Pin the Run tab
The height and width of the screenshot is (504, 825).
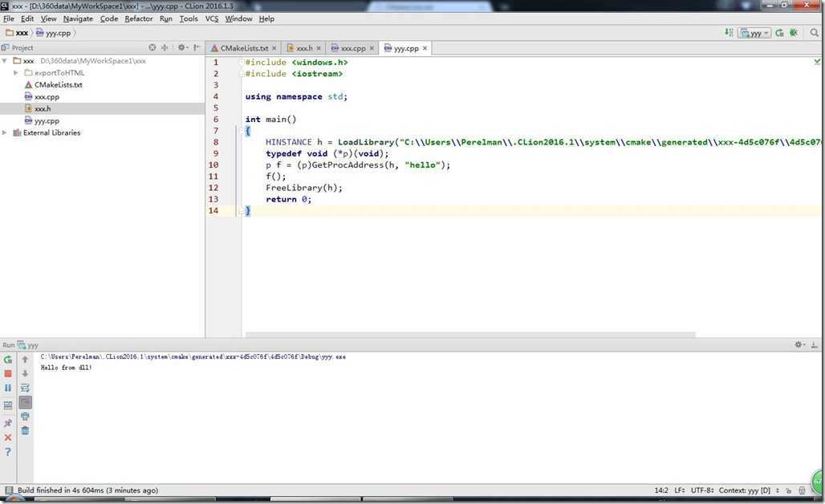click(8, 423)
